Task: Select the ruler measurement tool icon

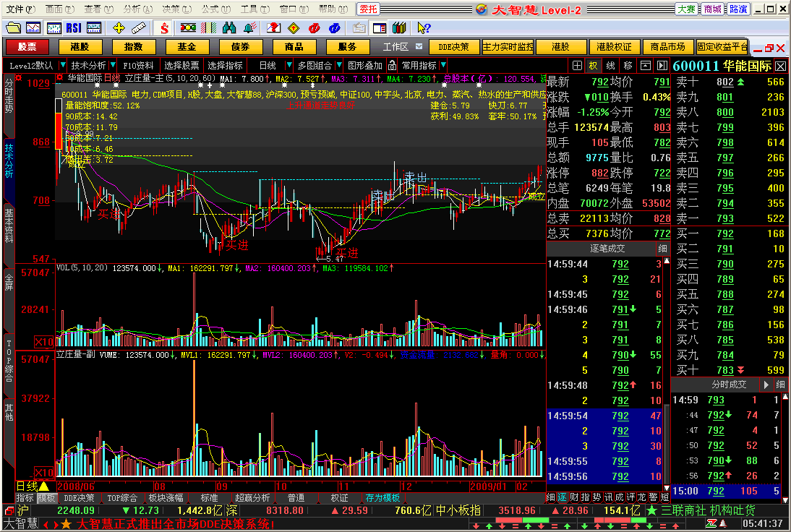Action: click(138, 27)
